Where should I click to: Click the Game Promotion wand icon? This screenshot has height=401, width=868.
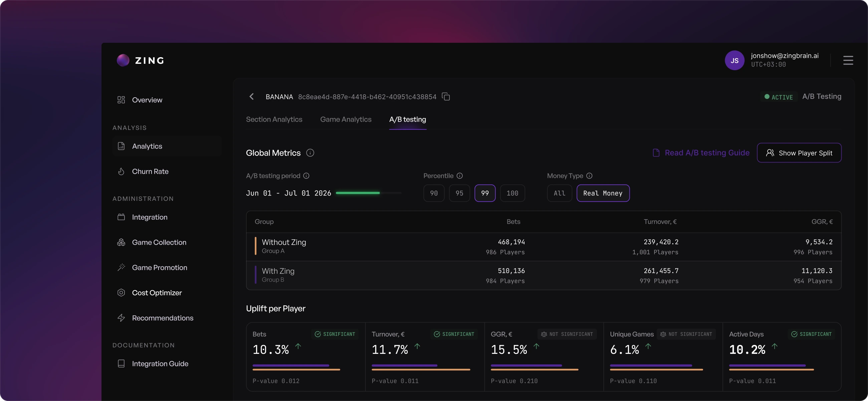[x=121, y=267]
